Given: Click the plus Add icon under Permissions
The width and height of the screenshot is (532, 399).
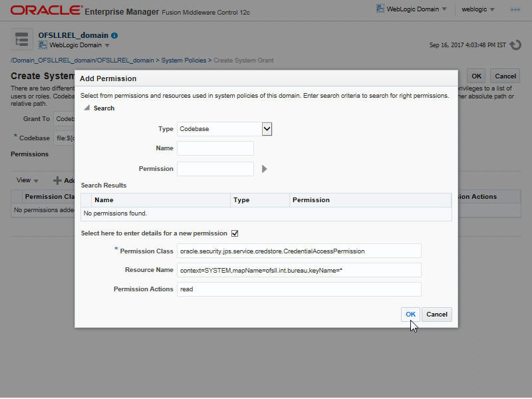Looking at the screenshot, I should coord(57,180).
